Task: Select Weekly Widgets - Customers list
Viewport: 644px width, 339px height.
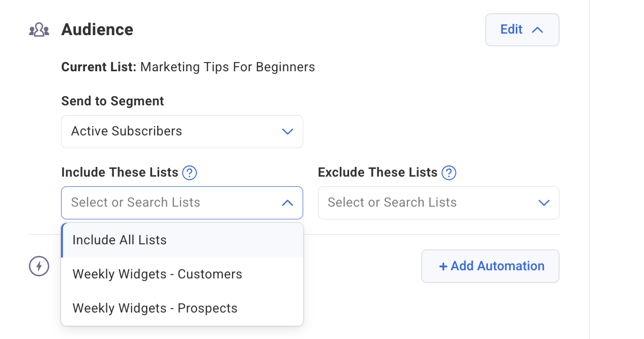Action: [x=158, y=274]
